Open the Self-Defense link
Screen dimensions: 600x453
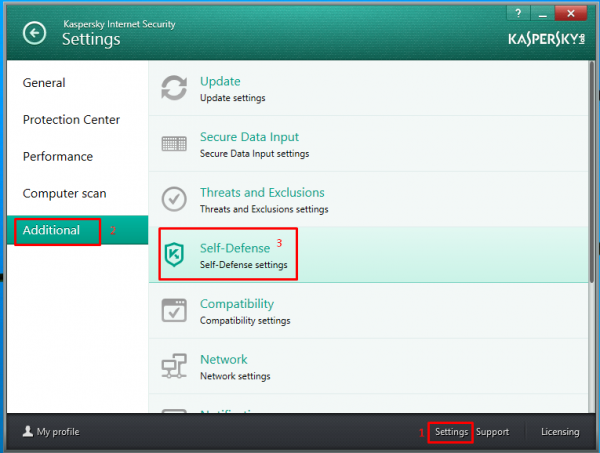pyautogui.click(x=235, y=248)
